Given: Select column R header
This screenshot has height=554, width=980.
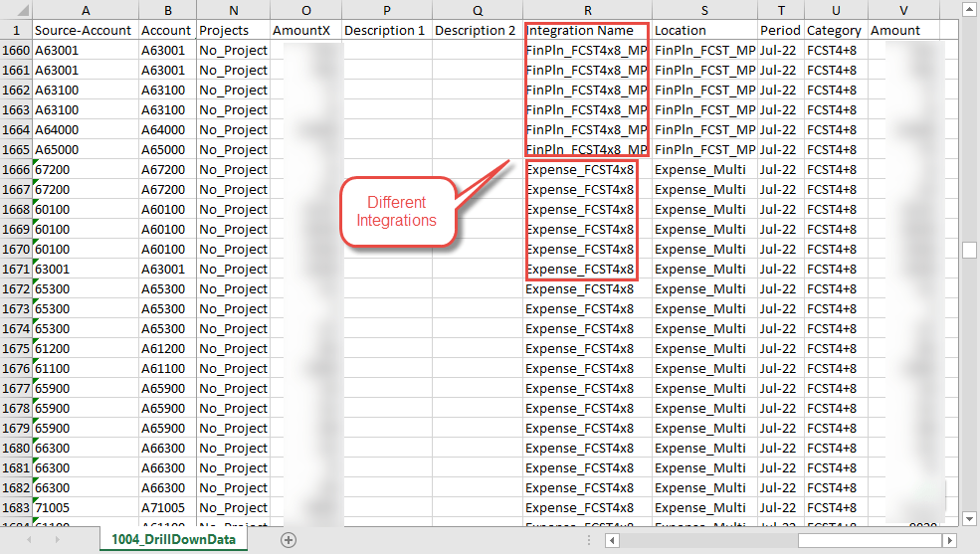Looking at the screenshot, I should [587, 10].
